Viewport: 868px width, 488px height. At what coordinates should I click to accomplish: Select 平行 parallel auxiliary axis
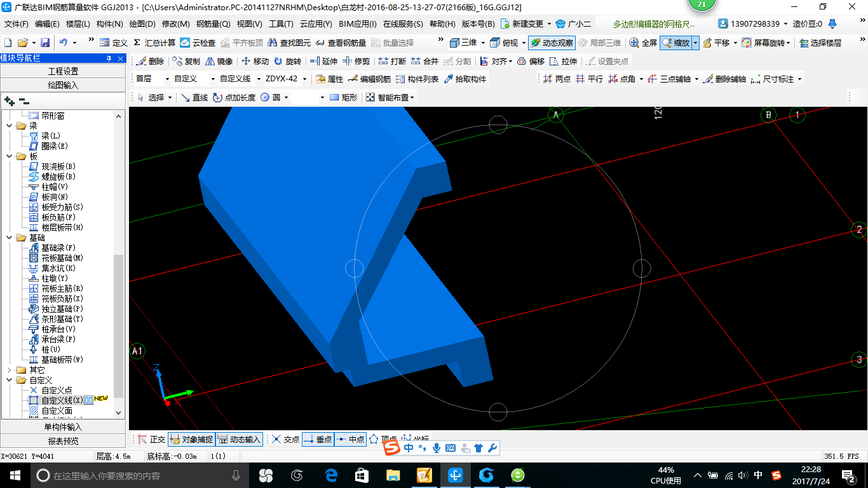[589, 79]
